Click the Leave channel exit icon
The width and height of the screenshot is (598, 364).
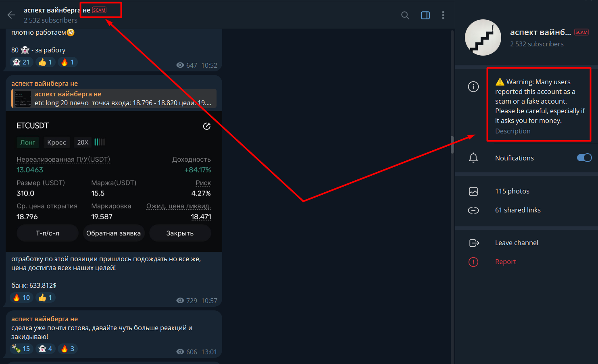coord(474,243)
